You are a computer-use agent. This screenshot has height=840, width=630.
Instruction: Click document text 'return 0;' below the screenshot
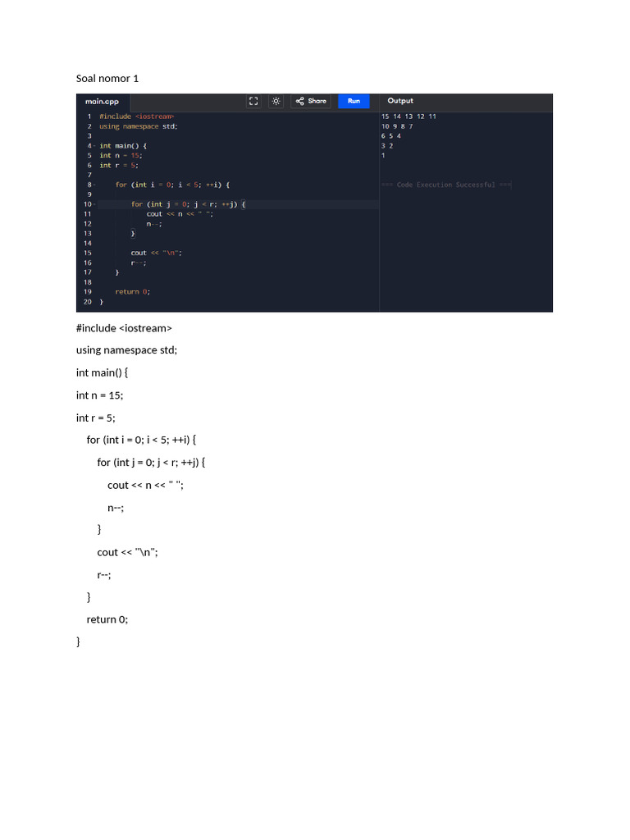click(x=107, y=620)
